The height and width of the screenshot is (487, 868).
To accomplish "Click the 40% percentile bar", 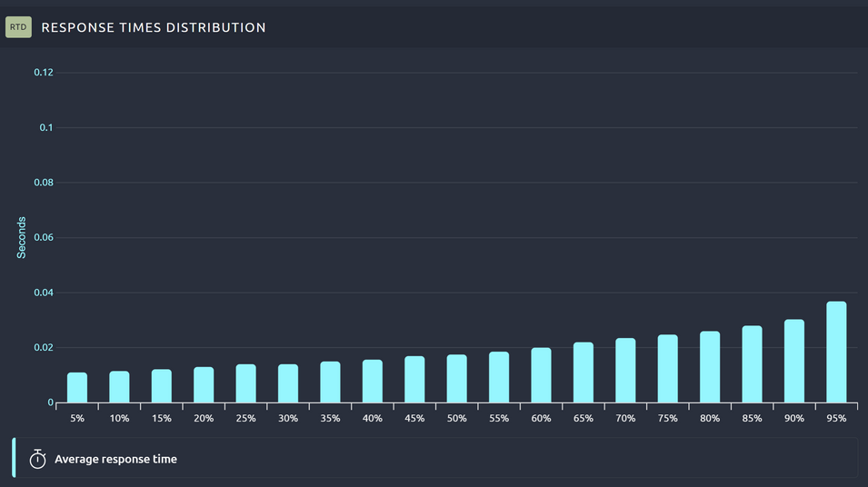I will pos(373,382).
